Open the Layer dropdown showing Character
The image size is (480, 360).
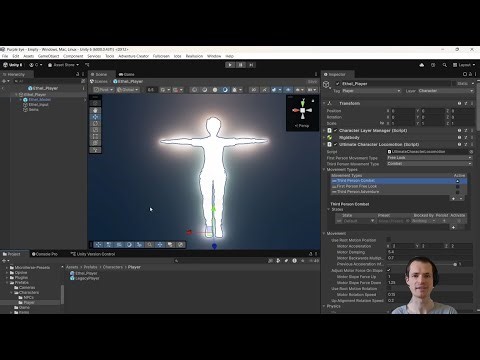point(446,91)
